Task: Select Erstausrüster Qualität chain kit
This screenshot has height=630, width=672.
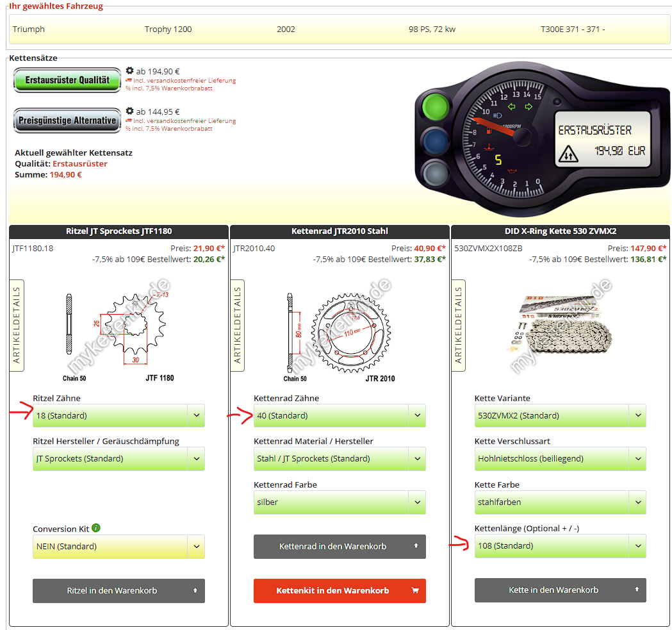Action: click(67, 80)
